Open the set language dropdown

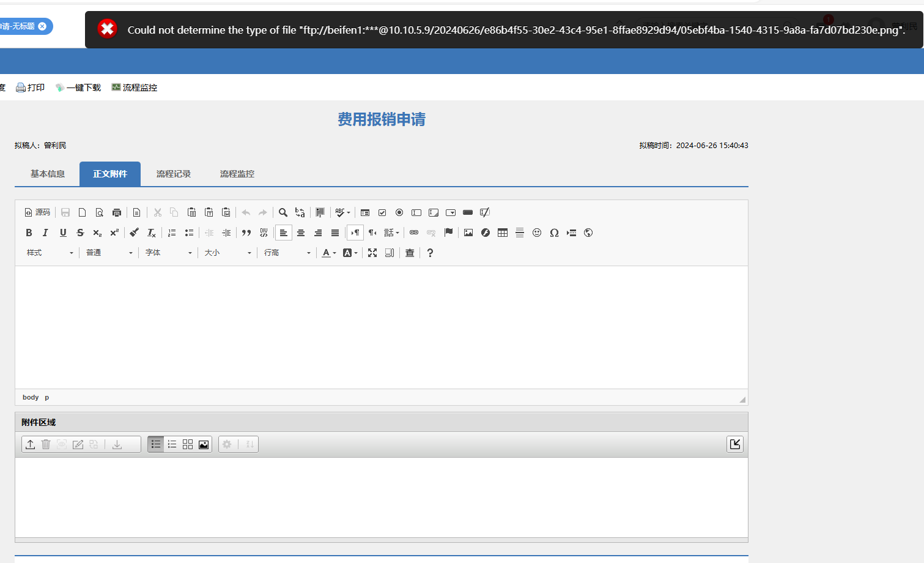click(391, 233)
